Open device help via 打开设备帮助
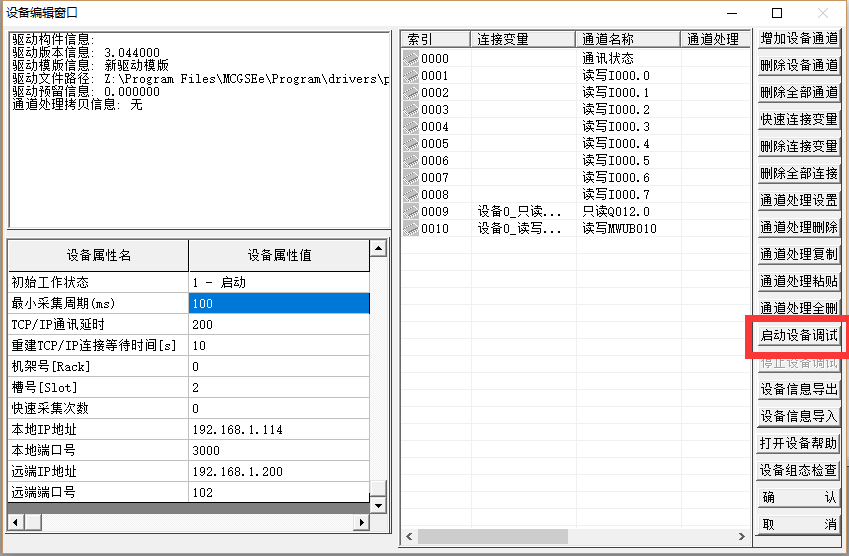This screenshot has width=849, height=556. click(x=798, y=443)
